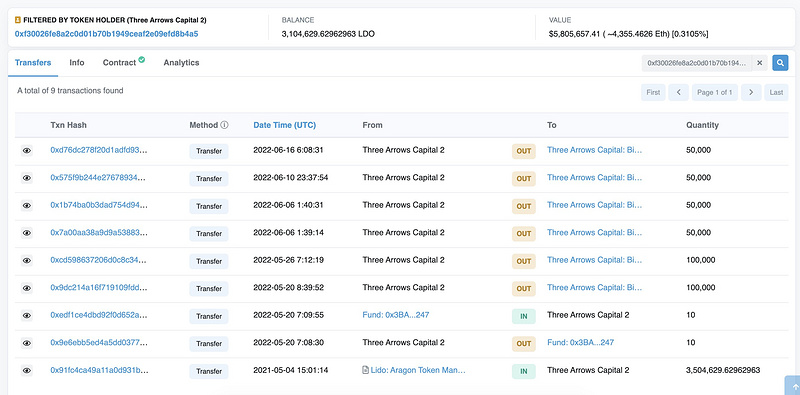Open the Lido: Aragon Token Manager link
Viewport: 800px width, 395px height.
click(414, 370)
